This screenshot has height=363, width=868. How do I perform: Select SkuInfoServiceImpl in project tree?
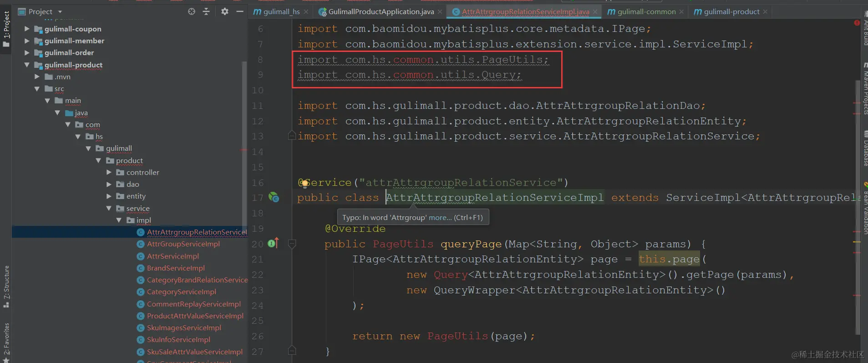click(178, 340)
